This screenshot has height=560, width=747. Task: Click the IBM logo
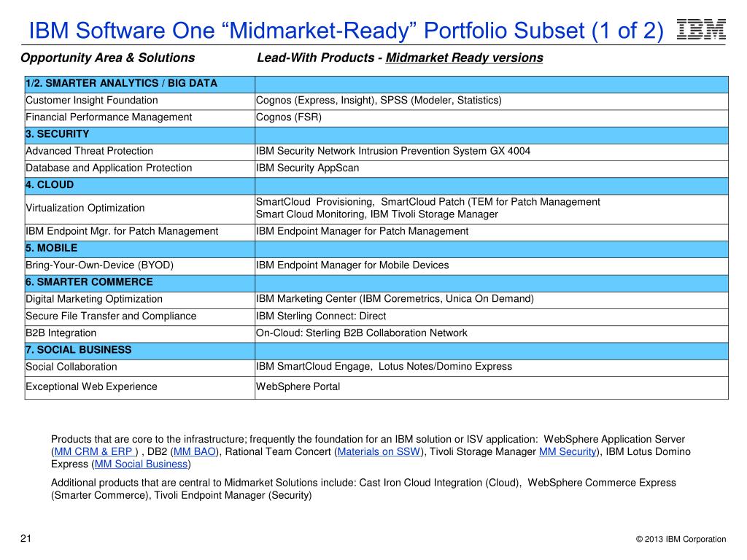pos(701,29)
